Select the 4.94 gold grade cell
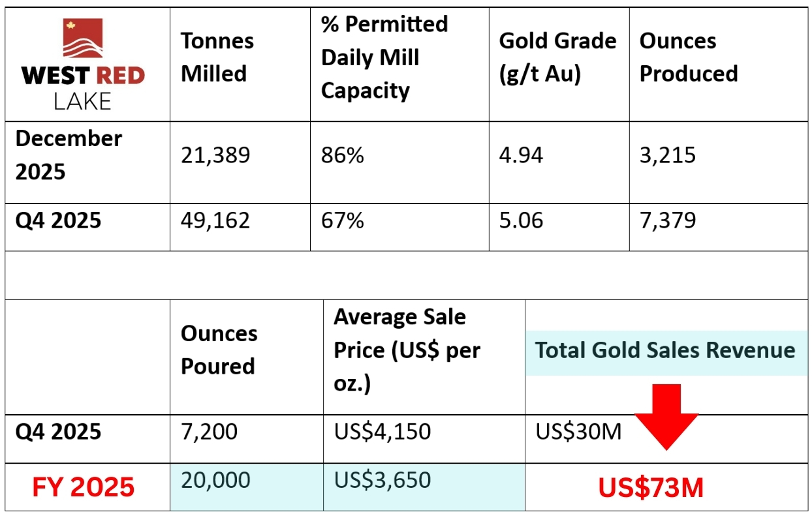 [521, 155]
